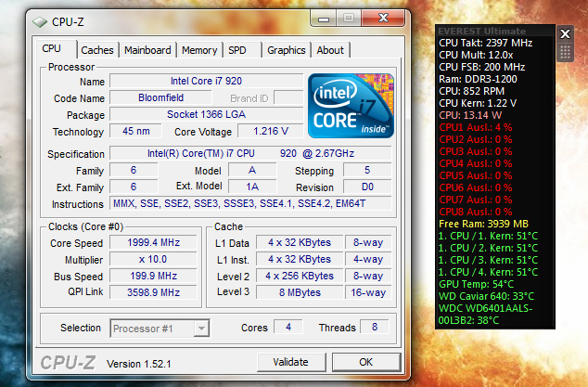The image size is (588, 387).
Task: Click the Level 3 value 8 MBytes
Action: click(300, 292)
